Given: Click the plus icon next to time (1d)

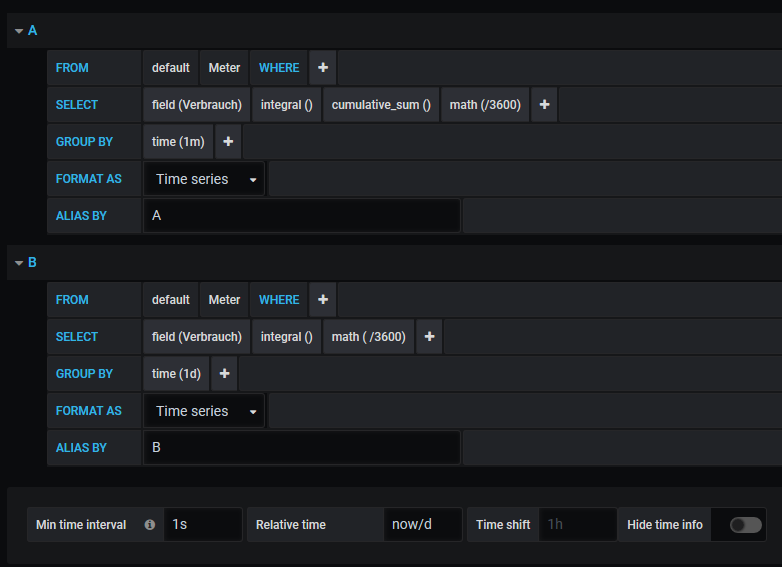Looking at the screenshot, I should 224,374.
